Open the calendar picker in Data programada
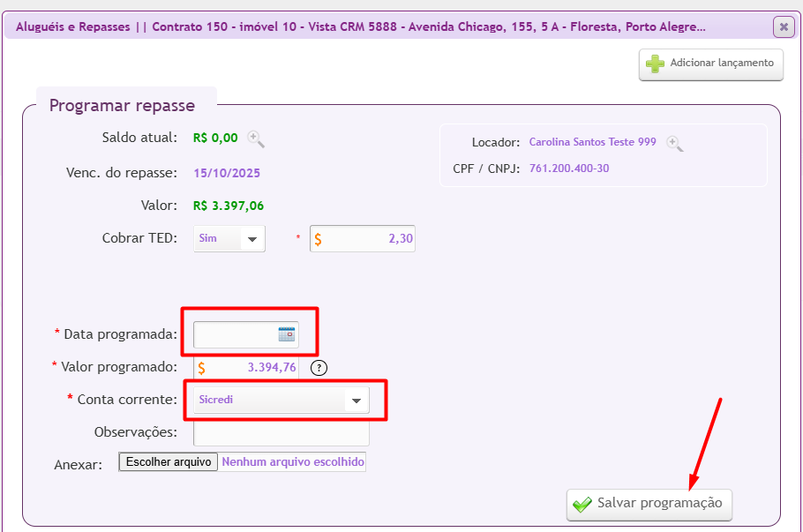 (287, 334)
